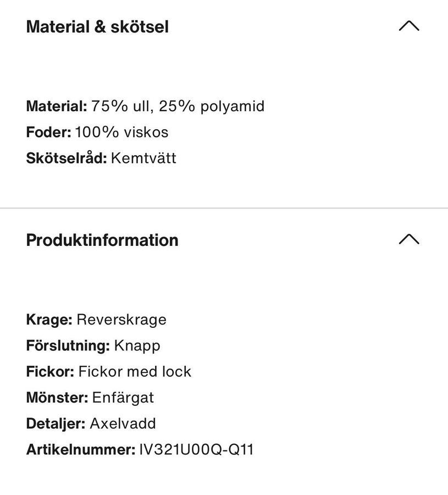Select the Skötselråd label

pos(66,159)
